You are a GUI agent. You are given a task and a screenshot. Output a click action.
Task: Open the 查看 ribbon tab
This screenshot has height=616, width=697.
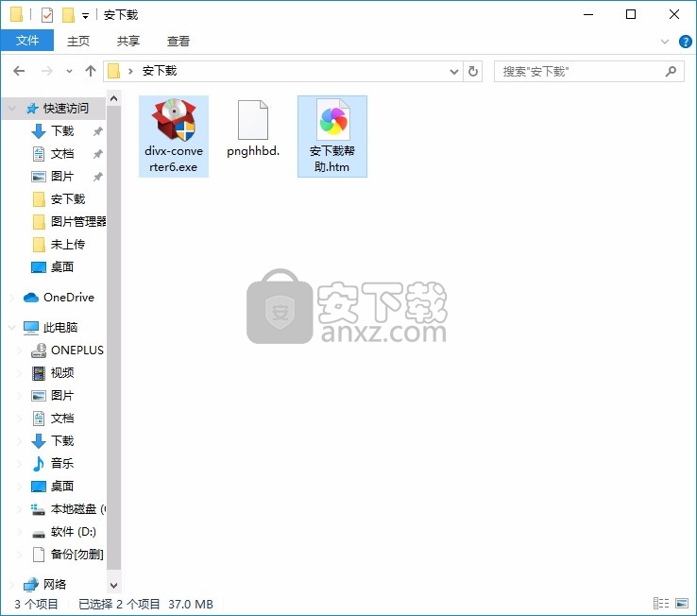(x=178, y=41)
